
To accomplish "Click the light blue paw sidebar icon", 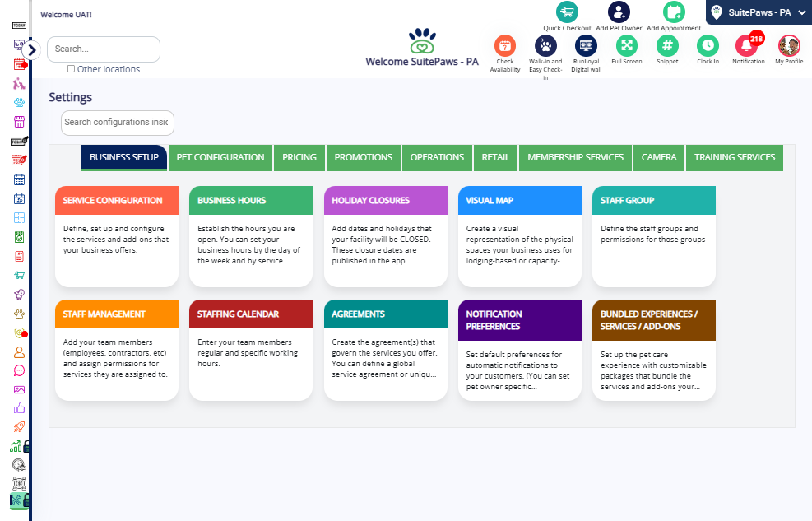I will 19,103.
